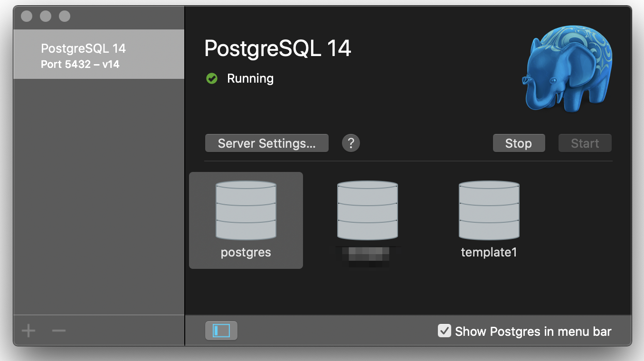Image resolution: width=644 pixels, height=361 pixels.
Task: Click the postgres database label
Action: 246,253
